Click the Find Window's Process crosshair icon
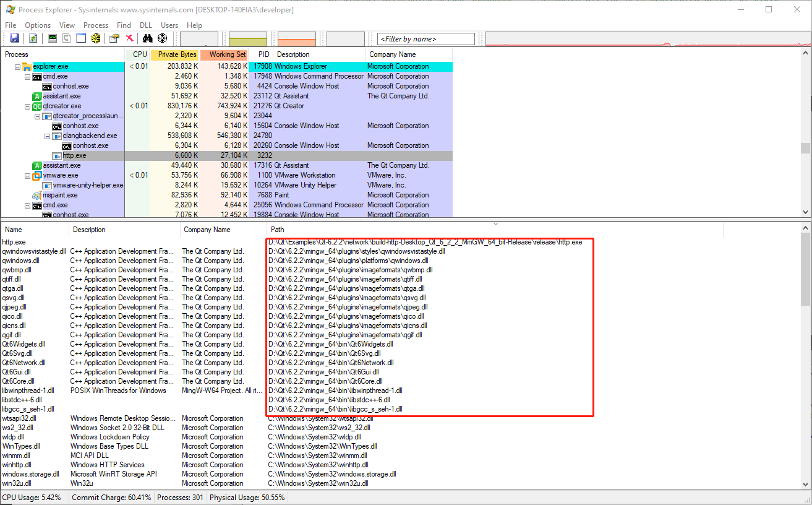Screen dimensions: 812x505 click(162, 38)
